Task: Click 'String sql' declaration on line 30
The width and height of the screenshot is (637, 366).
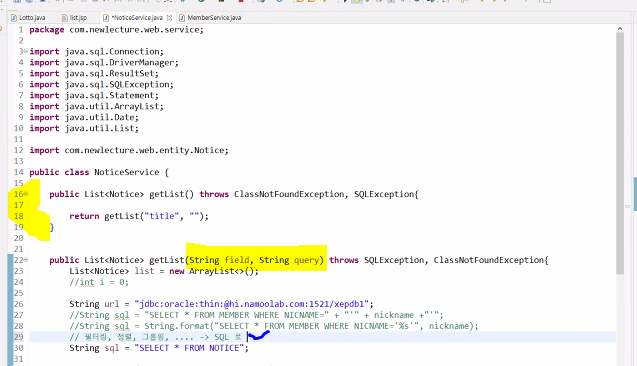Action: tap(94, 348)
